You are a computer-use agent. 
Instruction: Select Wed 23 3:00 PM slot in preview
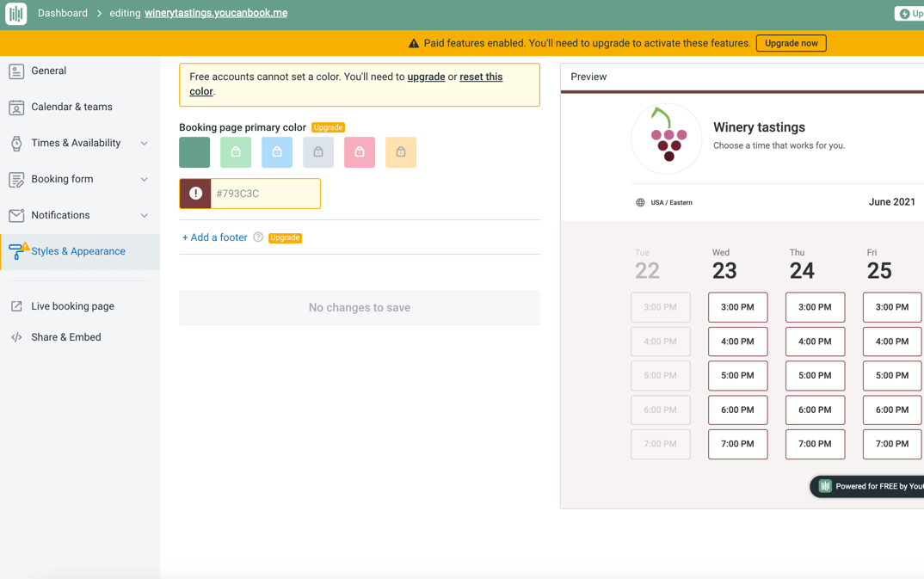(738, 307)
